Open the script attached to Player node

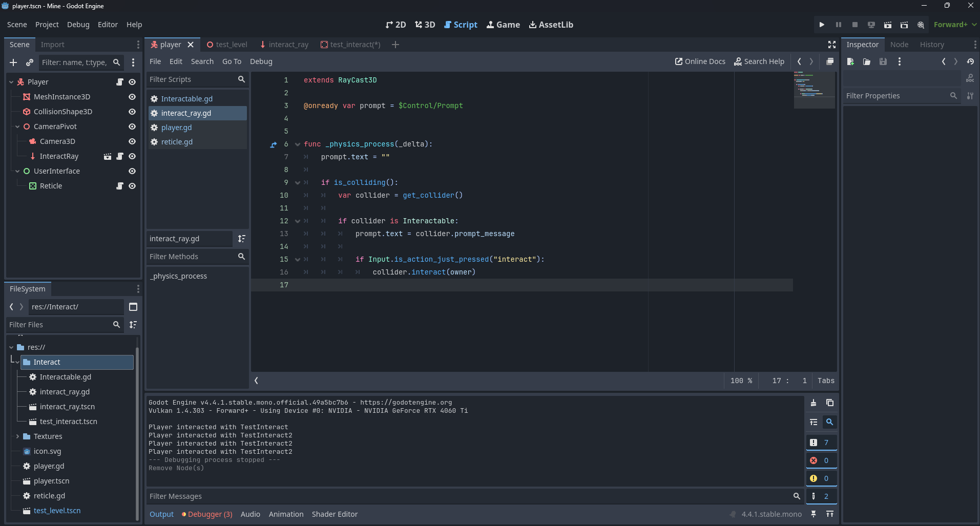pyautogui.click(x=120, y=82)
